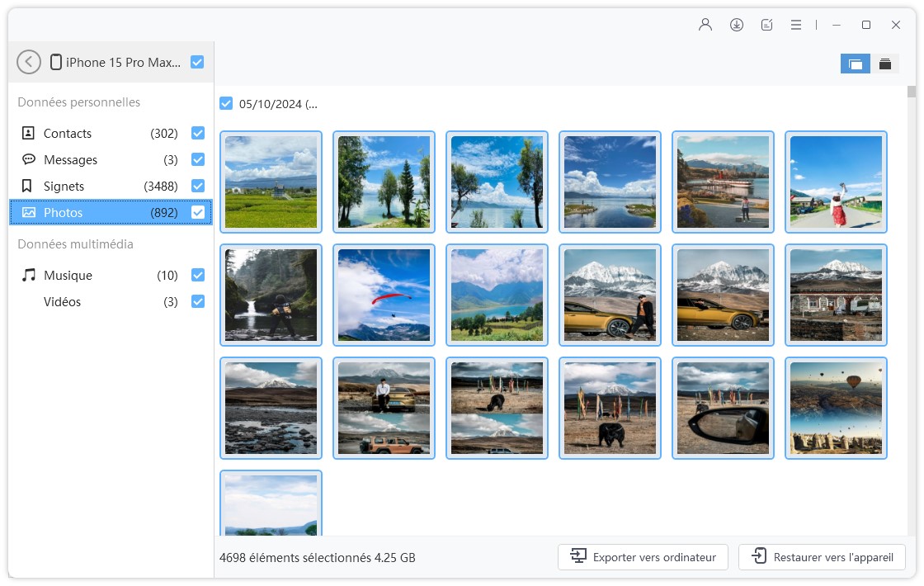Go back with the circular arrow button
This screenshot has height=586, width=924.
click(x=29, y=62)
